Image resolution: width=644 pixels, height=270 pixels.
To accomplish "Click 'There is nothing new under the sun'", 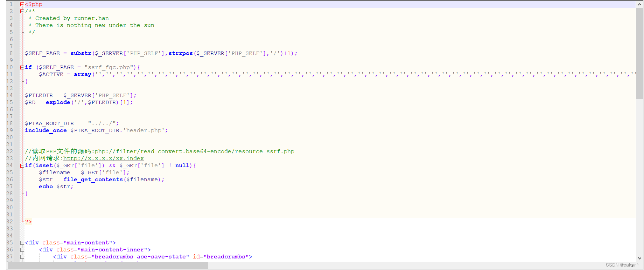I will click(x=95, y=25).
